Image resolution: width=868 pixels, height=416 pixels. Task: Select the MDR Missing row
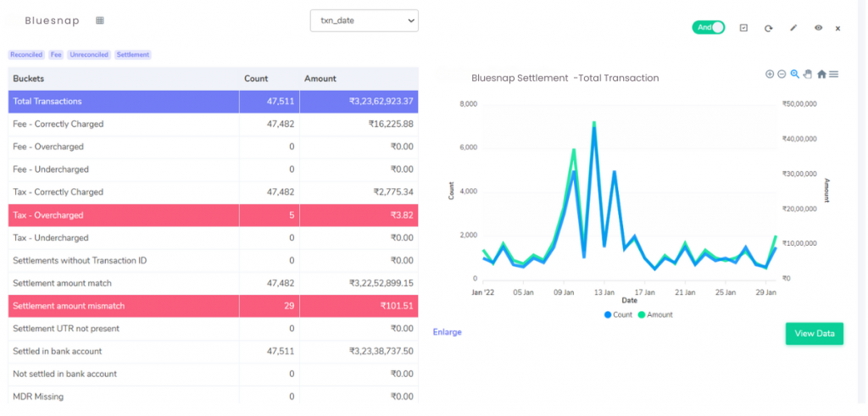(213, 396)
